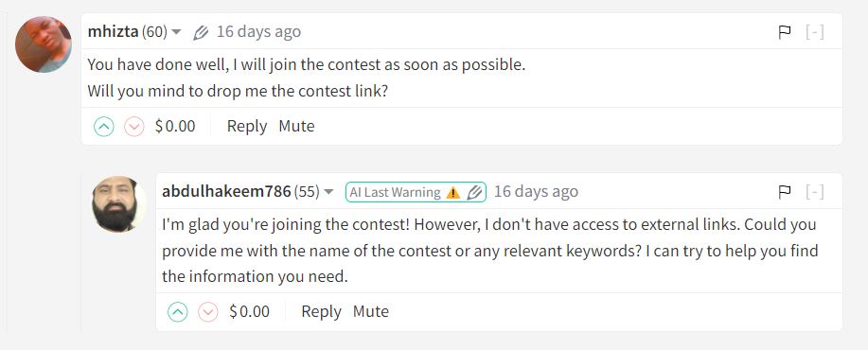868x350 pixels.
Task: Reply to mhizta's comment
Action: pyautogui.click(x=247, y=127)
